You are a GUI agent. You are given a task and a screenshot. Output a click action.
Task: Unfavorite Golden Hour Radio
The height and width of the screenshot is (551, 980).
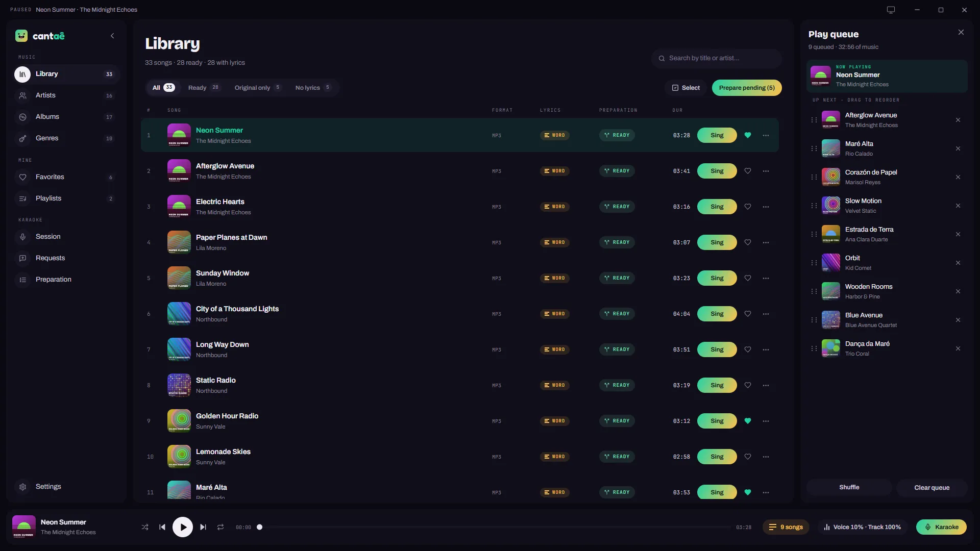(748, 421)
